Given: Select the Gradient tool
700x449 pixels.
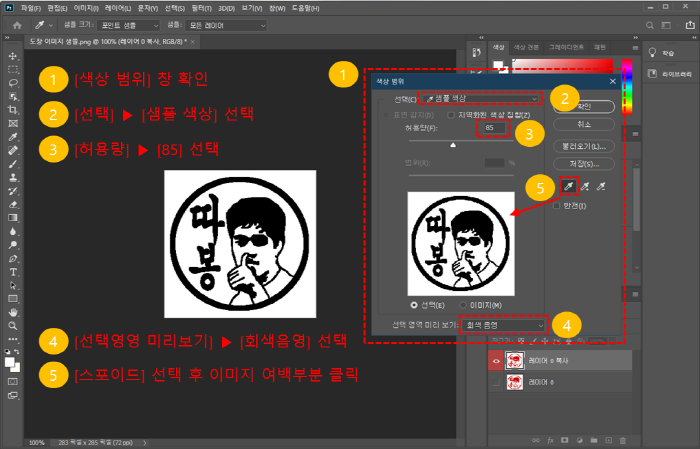Looking at the screenshot, I should pyautogui.click(x=13, y=218).
